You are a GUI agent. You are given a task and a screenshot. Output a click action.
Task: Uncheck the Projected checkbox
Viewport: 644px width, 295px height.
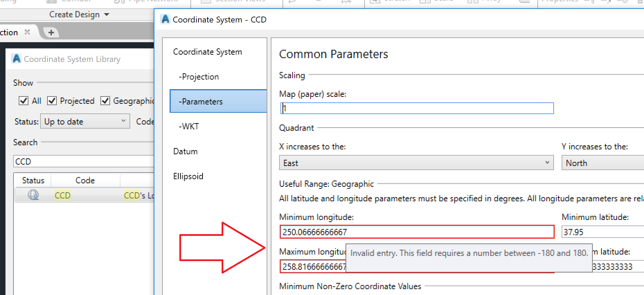tap(52, 101)
